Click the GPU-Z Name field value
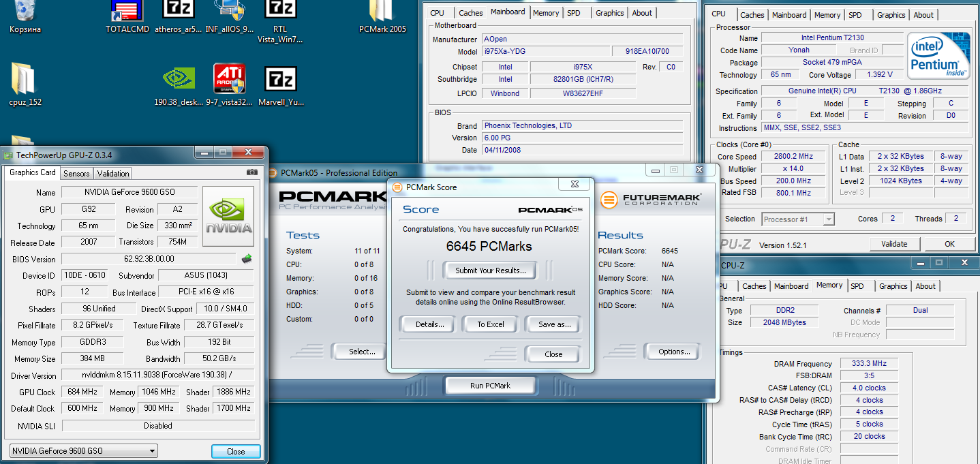The image size is (980, 464). [x=129, y=192]
